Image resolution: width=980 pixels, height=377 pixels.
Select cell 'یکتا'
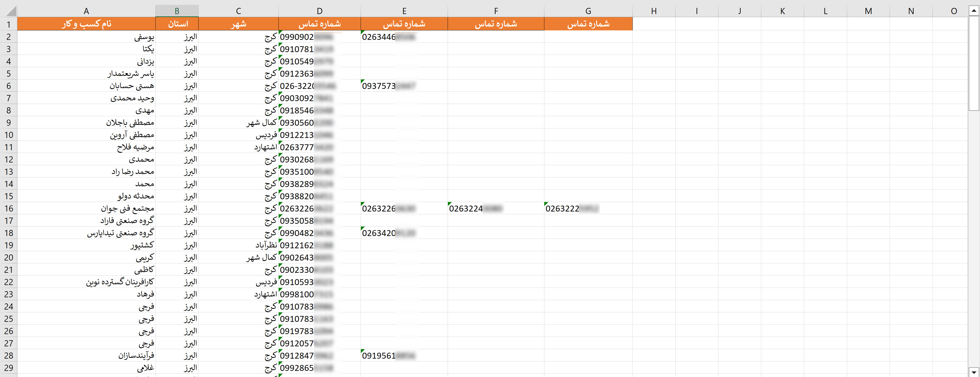coord(86,49)
